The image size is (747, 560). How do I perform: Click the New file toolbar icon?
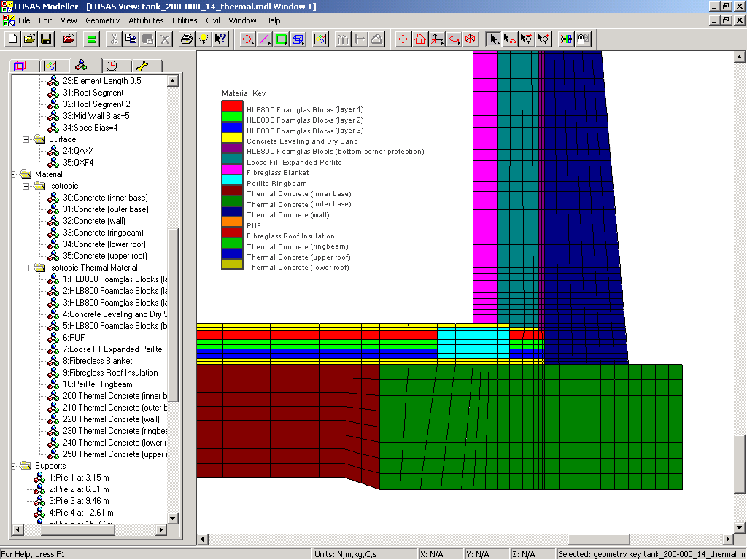click(x=13, y=39)
